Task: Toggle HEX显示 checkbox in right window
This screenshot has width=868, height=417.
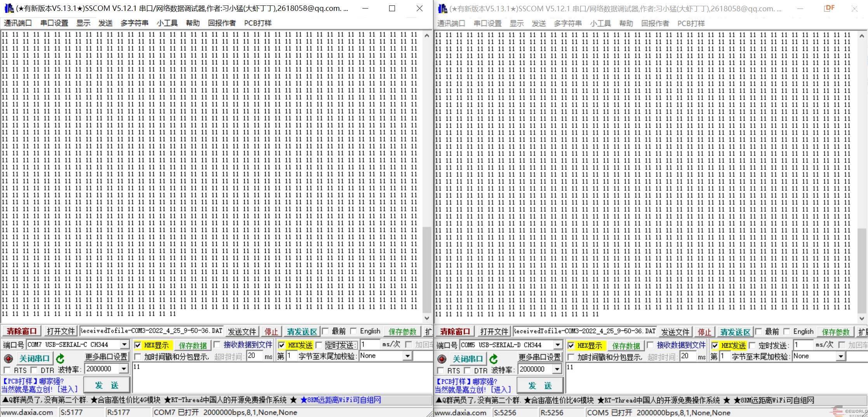Action: [x=571, y=345]
